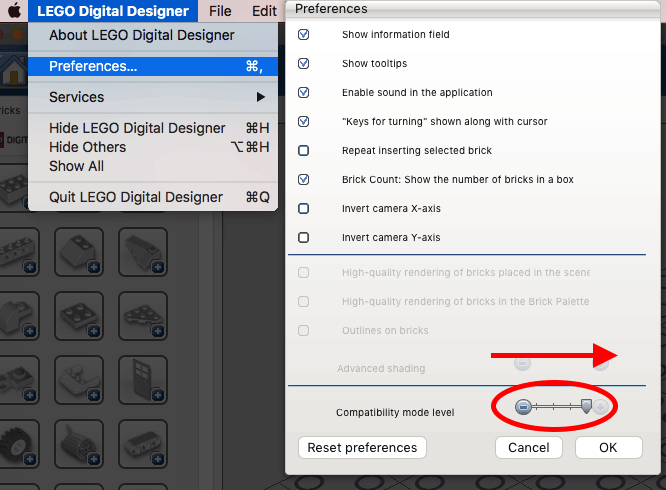Click the compatibility mode slider handle
Image resolution: width=666 pixels, height=490 pixels.
click(x=586, y=406)
